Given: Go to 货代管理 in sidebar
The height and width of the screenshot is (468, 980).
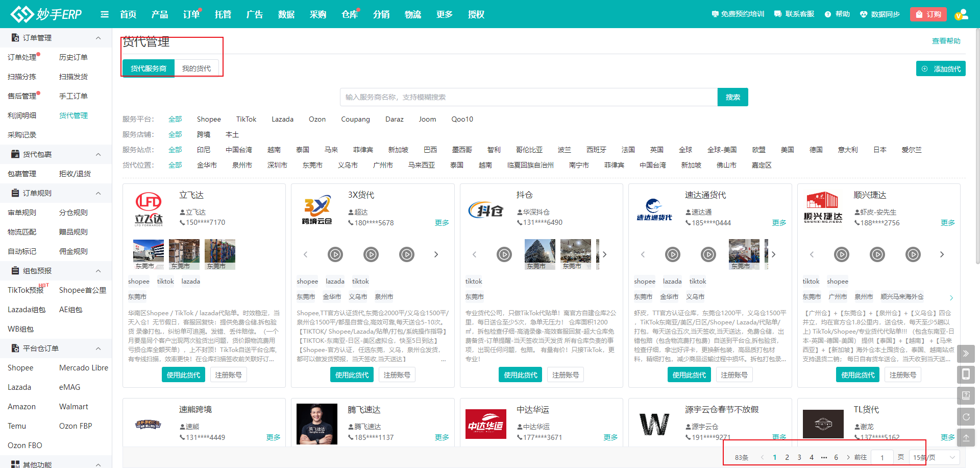Looking at the screenshot, I should pyautogui.click(x=73, y=115).
